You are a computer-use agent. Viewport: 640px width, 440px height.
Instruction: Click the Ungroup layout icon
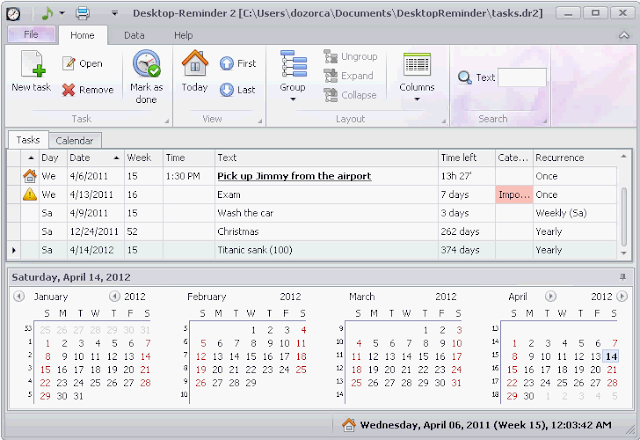330,56
